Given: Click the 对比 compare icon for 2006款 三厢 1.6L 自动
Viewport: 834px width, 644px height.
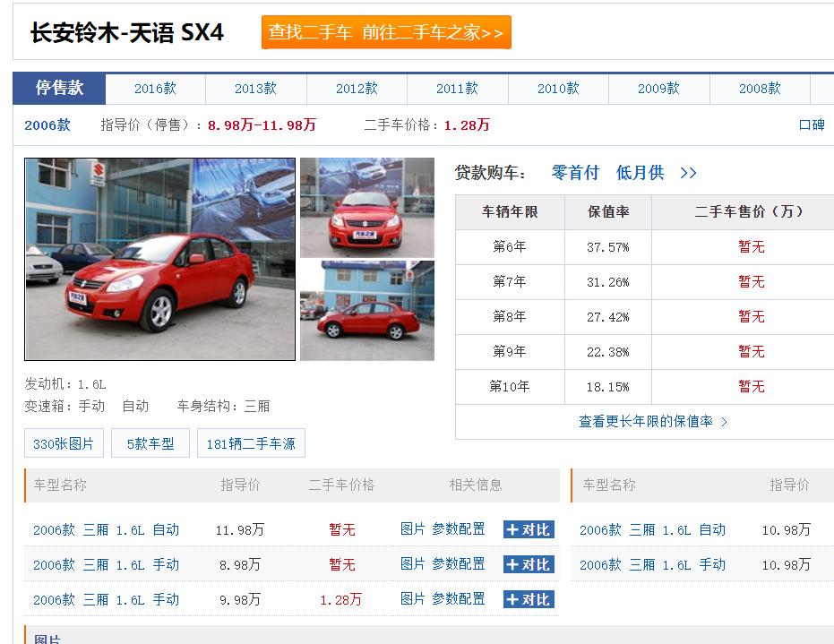Looking at the screenshot, I should click(x=529, y=529).
